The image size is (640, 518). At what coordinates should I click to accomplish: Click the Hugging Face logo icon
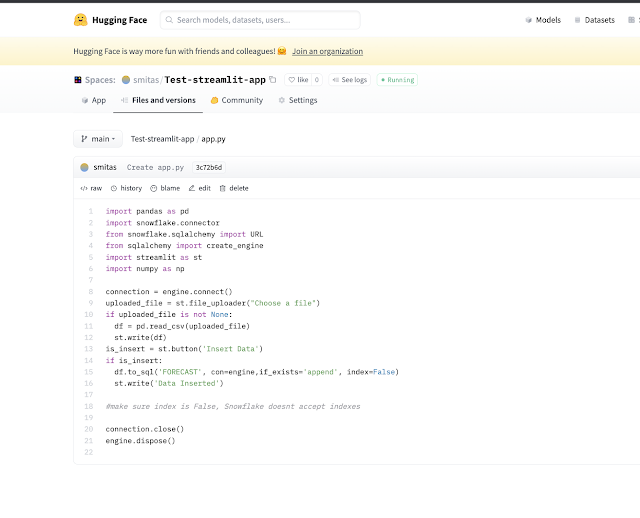click(x=80, y=20)
